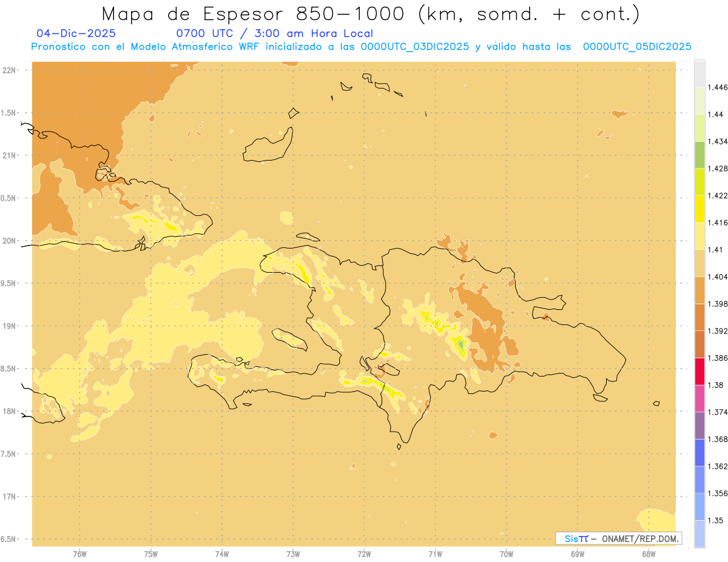Click the valid-until time "0000UTC_05DIC2025"
728x562 pixels.
637,47
